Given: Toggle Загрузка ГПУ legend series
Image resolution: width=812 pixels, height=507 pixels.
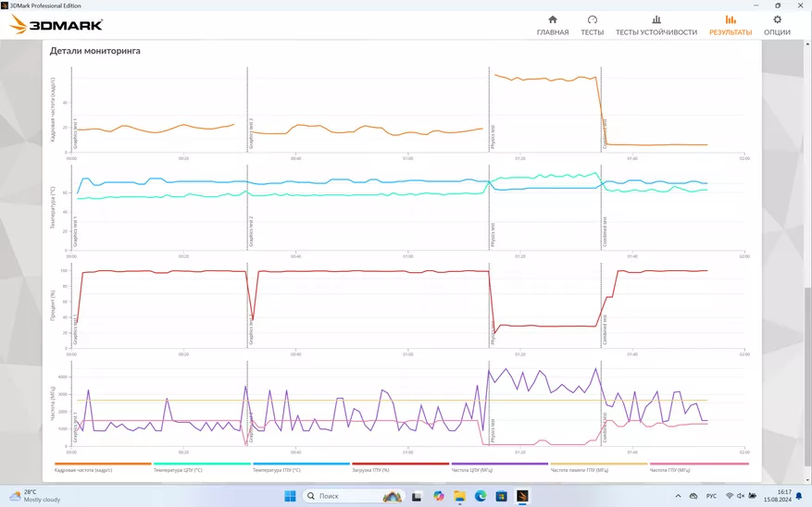Looking at the screenshot, I should (370, 470).
